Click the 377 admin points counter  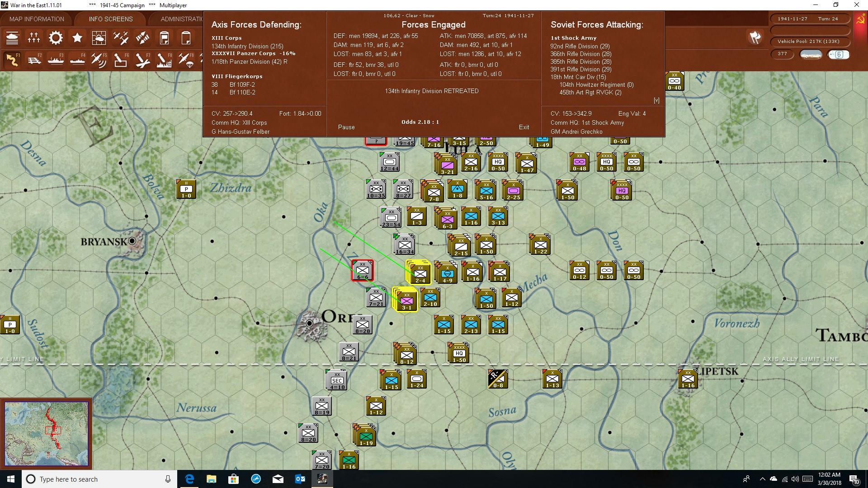782,54
